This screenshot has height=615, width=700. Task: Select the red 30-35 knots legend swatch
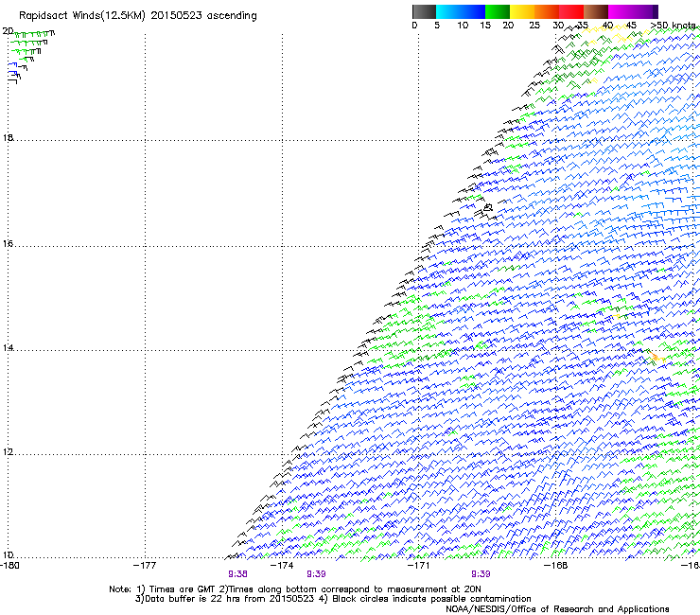571,11
